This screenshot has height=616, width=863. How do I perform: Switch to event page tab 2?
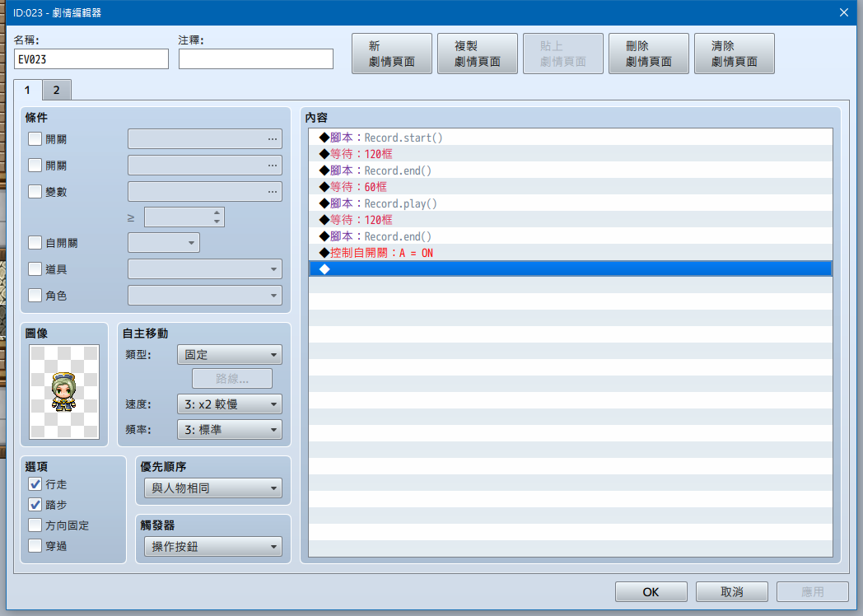point(57,91)
